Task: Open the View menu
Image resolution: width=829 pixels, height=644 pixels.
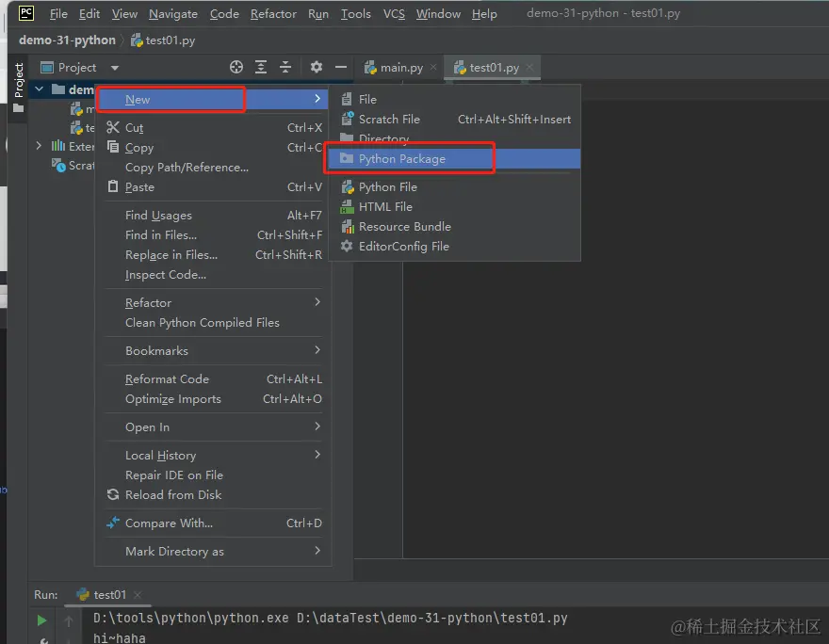Action: coord(124,14)
